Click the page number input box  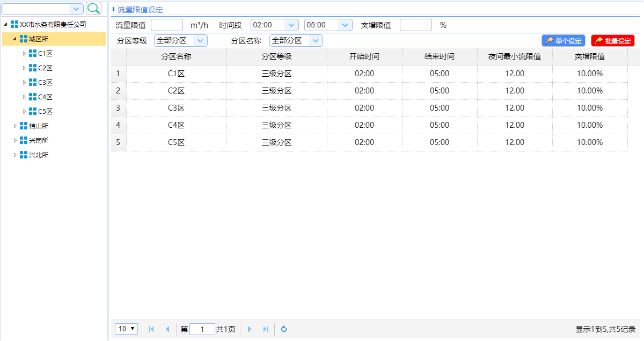click(202, 329)
